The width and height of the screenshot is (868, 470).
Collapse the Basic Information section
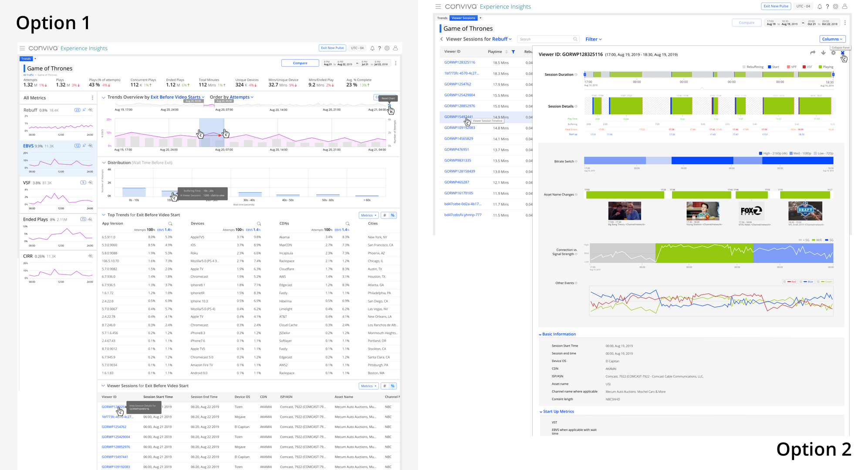[x=540, y=335]
